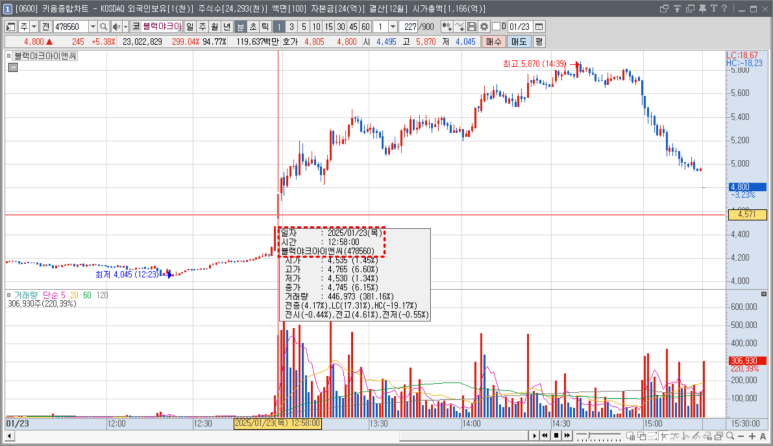Select the 15-minute interval button
Viewport: 773px width, 446px height.
(x=328, y=27)
